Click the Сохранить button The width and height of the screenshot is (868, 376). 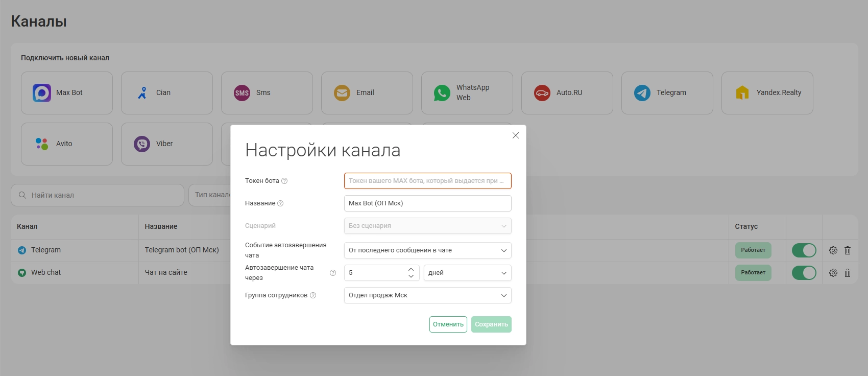point(491,324)
